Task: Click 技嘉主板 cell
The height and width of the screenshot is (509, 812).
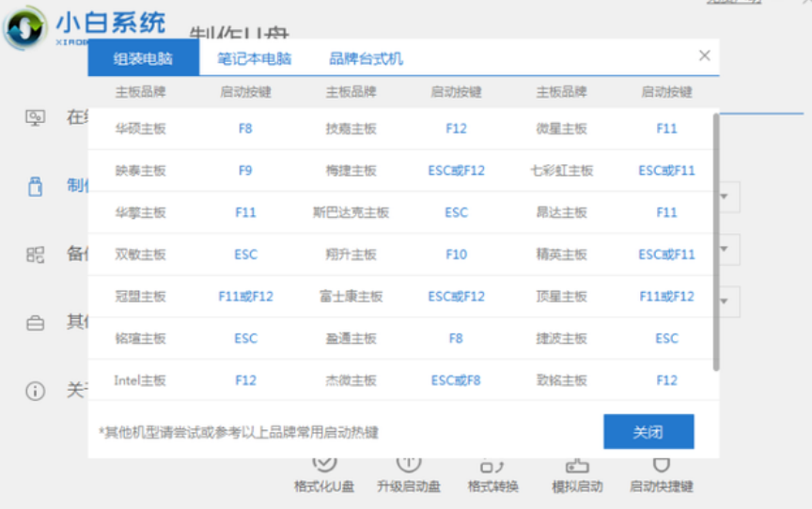Action: 351,129
